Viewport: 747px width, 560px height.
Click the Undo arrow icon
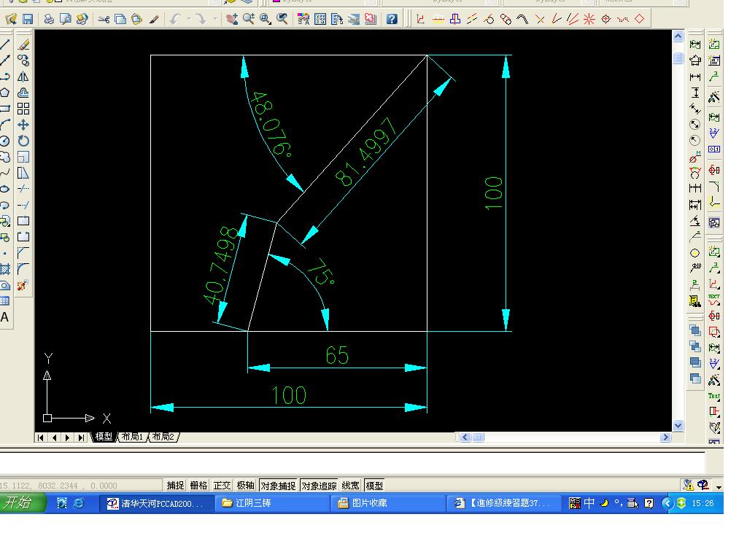pyautogui.click(x=175, y=19)
